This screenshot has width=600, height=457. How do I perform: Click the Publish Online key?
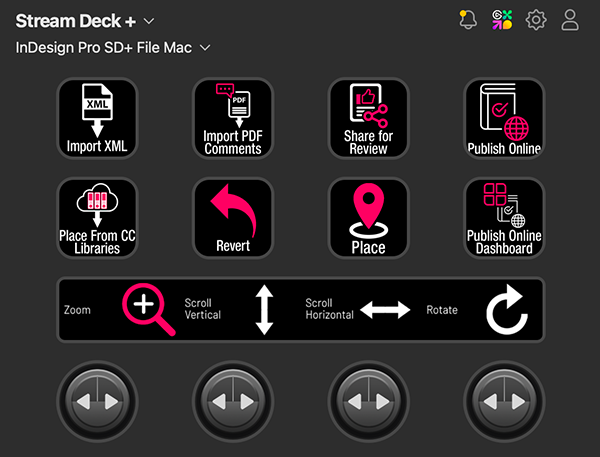point(504,118)
